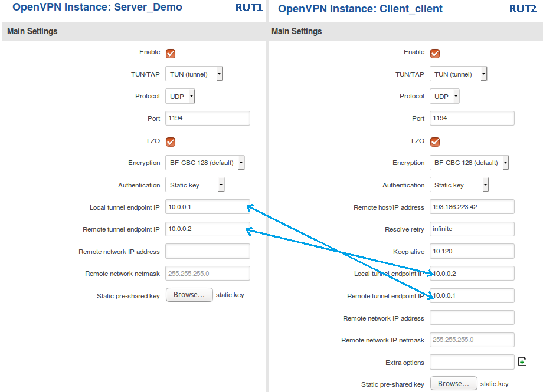The image size is (543, 392).
Task: Click the Main Settings header on Server_Demo
Action: pyautogui.click(x=31, y=31)
